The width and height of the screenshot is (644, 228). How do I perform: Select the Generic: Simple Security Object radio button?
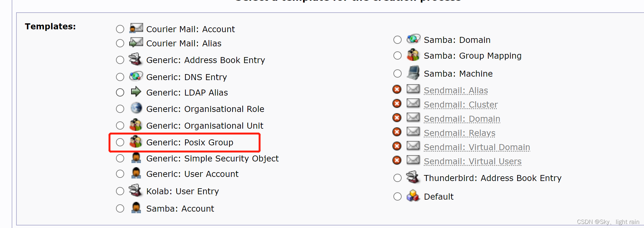pyautogui.click(x=120, y=158)
